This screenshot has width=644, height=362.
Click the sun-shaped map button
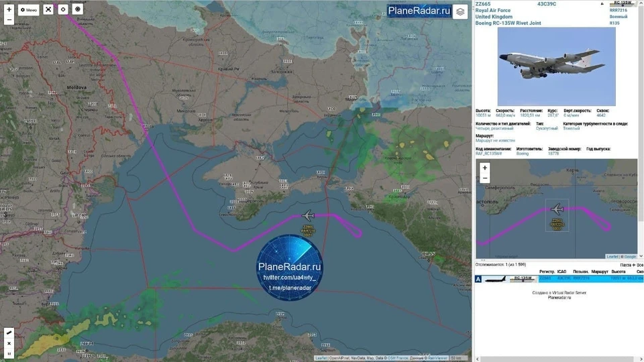tap(78, 9)
